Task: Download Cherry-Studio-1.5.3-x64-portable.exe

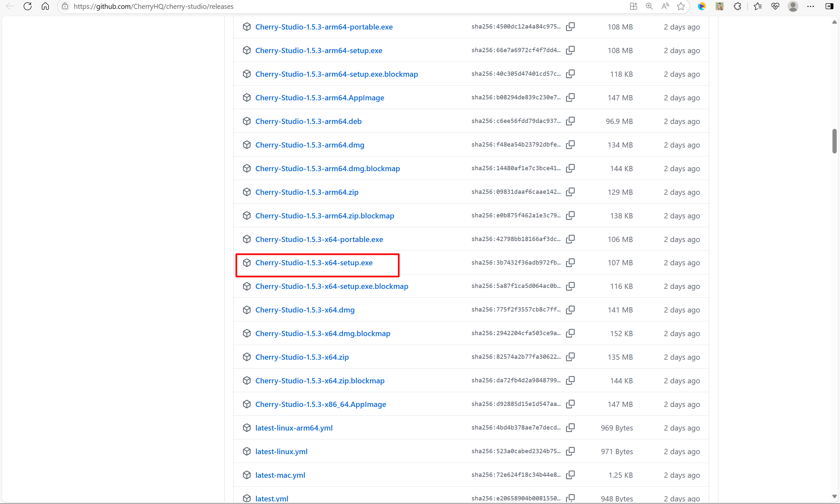Action: pyautogui.click(x=319, y=239)
